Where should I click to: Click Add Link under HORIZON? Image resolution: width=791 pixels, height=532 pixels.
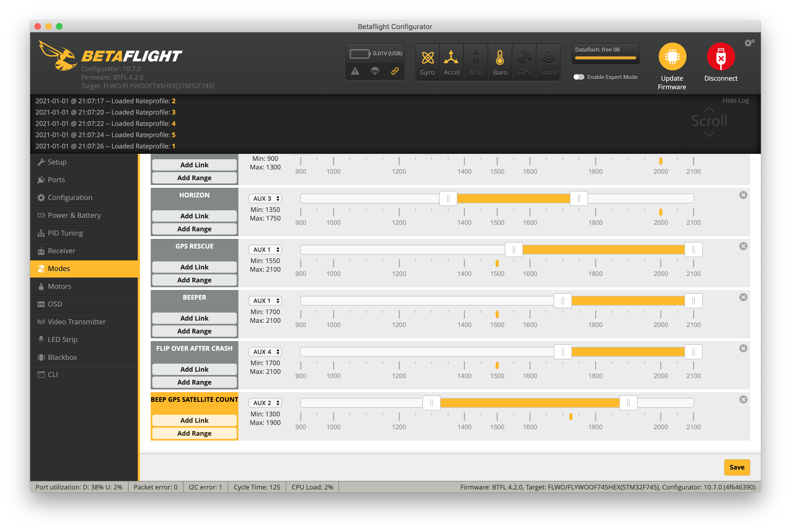point(195,216)
